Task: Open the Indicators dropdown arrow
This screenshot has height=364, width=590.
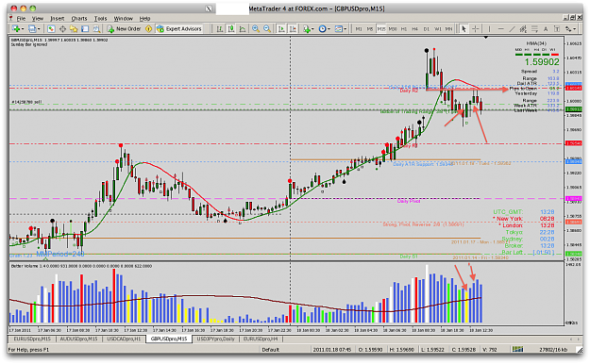Action: click(x=312, y=29)
